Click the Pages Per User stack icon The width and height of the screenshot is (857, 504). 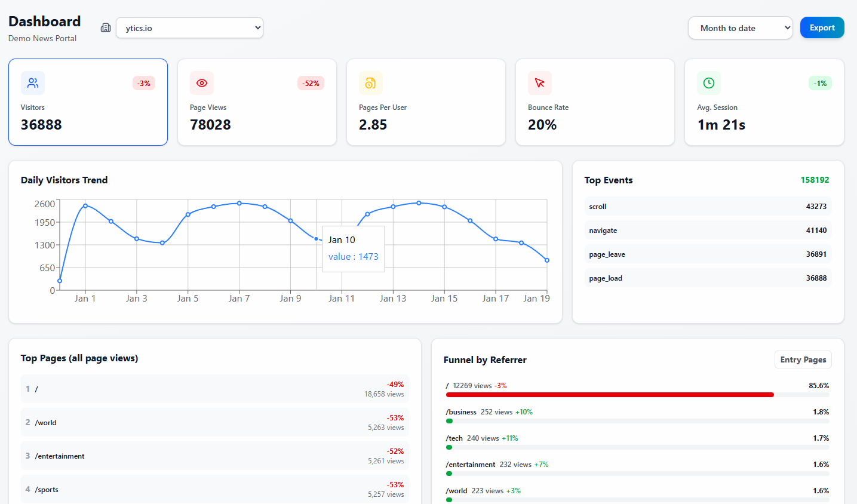[x=371, y=83]
